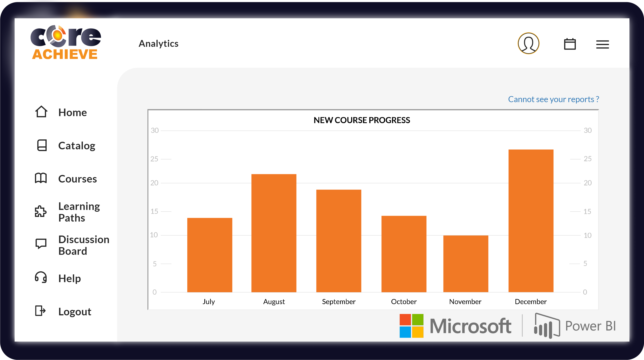The image size is (644, 360).
Task: Select the Learning Paths puzzle icon
Action: (40, 211)
